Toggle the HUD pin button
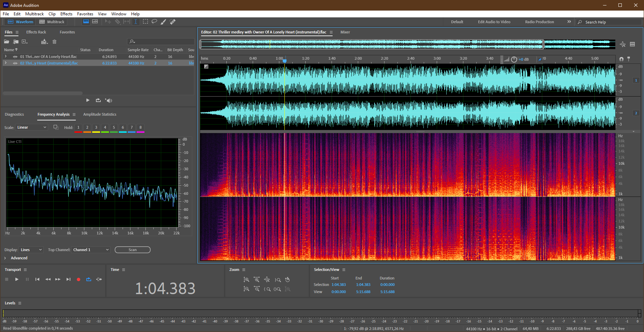The width and height of the screenshot is (644, 332). (x=540, y=59)
